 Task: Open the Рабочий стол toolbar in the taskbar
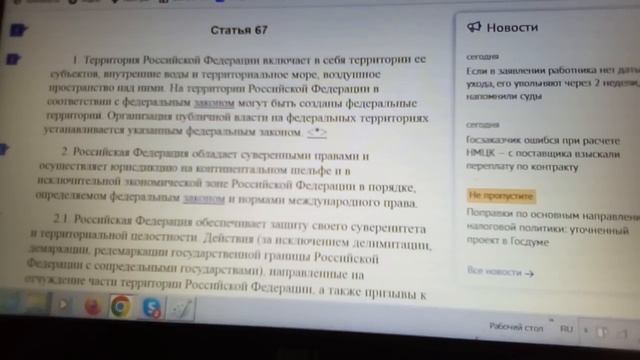[516, 327]
